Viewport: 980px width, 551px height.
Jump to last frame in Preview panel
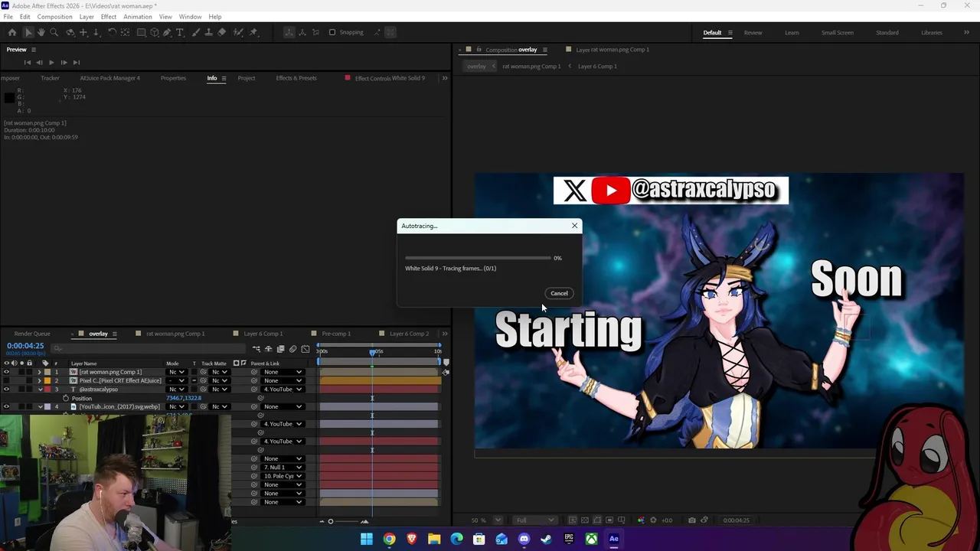(75, 62)
